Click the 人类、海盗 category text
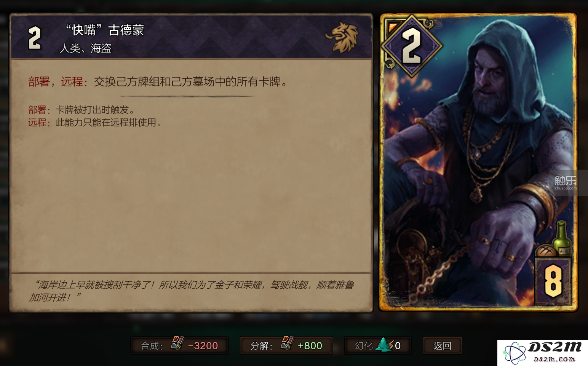588x366 pixels. pos(86,48)
